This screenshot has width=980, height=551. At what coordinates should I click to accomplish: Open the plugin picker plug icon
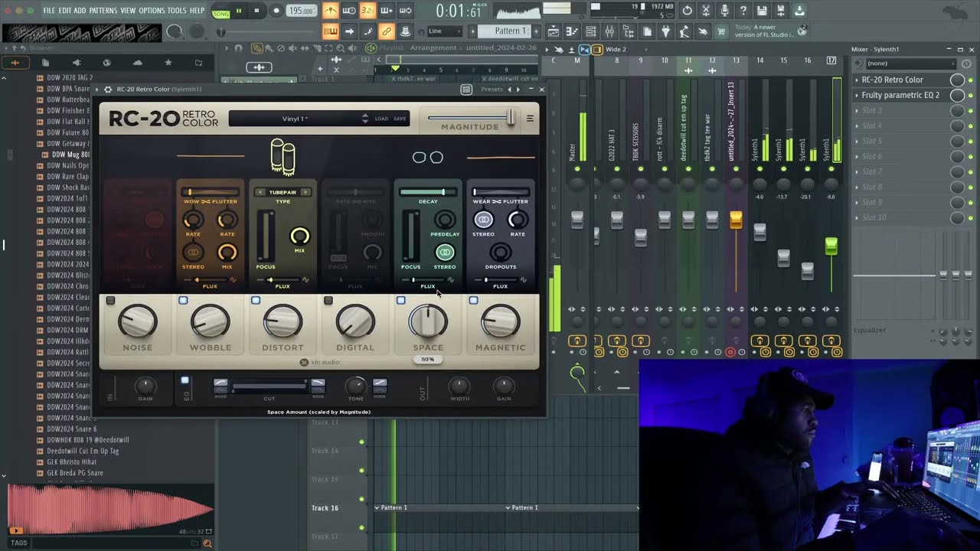coord(665,31)
